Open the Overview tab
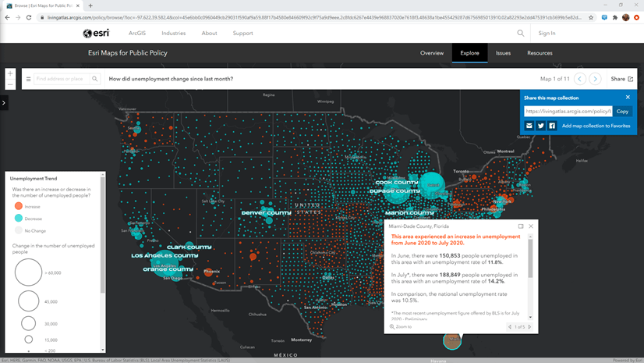The width and height of the screenshot is (644, 363). tap(432, 53)
